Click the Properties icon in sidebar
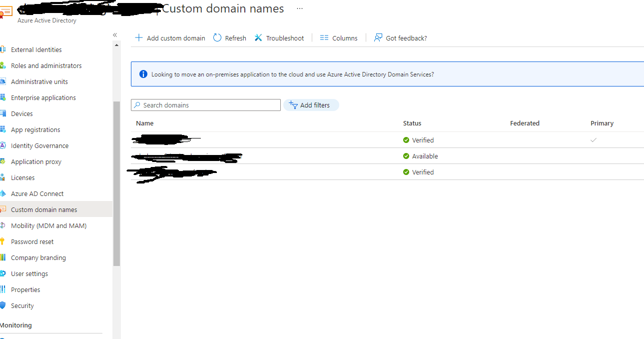 (x=3, y=289)
